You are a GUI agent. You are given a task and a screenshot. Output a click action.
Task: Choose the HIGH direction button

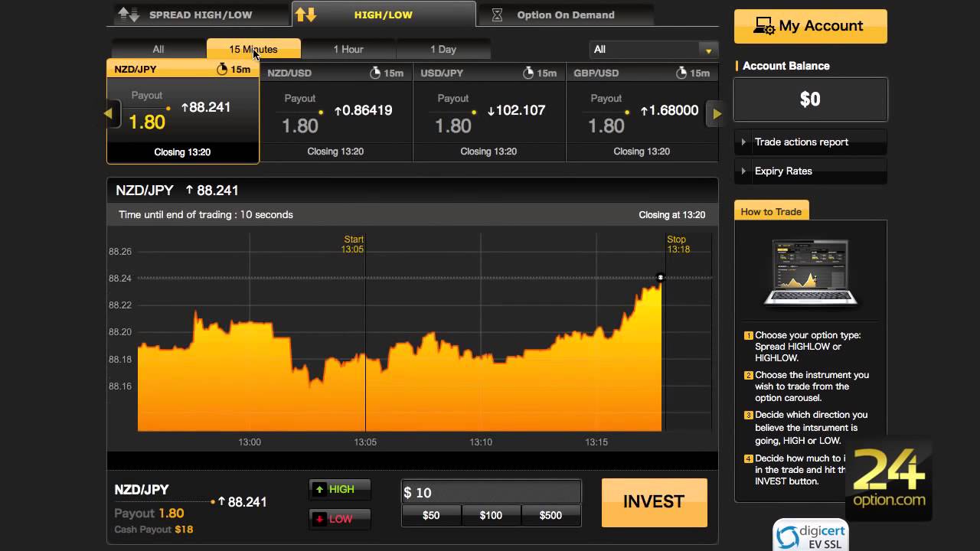[340, 489]
